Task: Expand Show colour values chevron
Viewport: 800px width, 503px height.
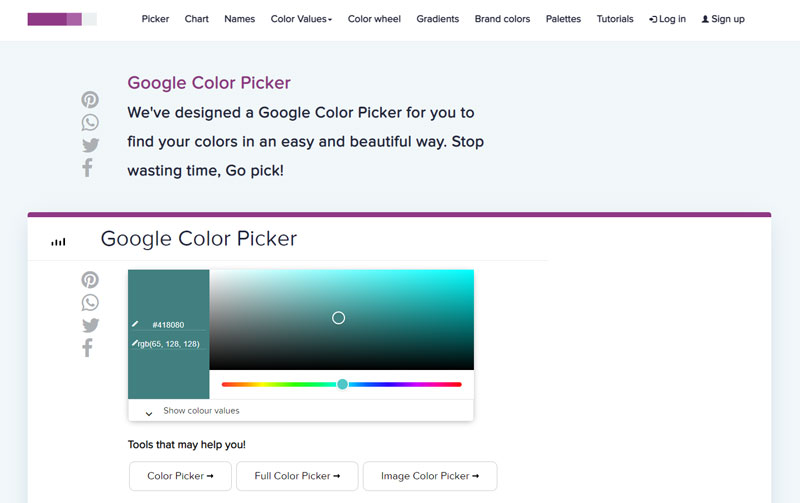Action: (x=148, y=414)
